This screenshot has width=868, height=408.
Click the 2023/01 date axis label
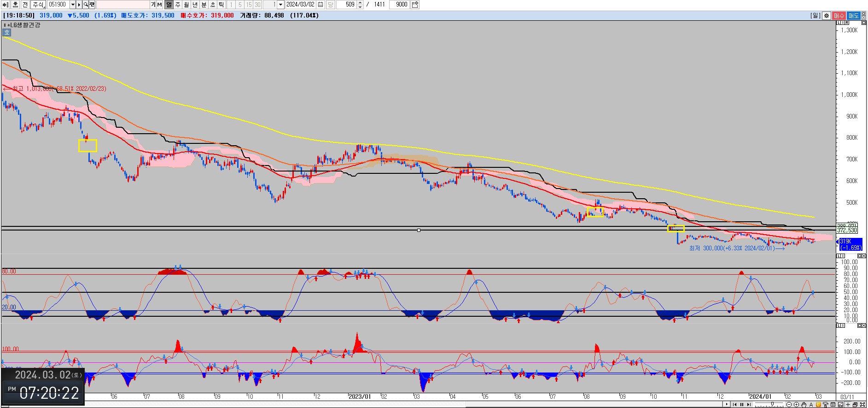tap(360, 396)
